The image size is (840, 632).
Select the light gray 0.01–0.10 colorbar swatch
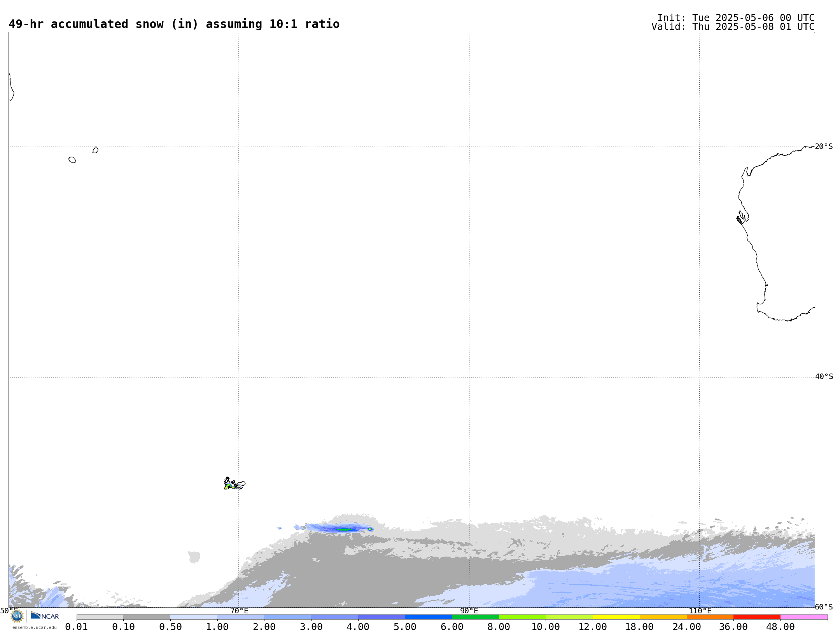(100, 617)
